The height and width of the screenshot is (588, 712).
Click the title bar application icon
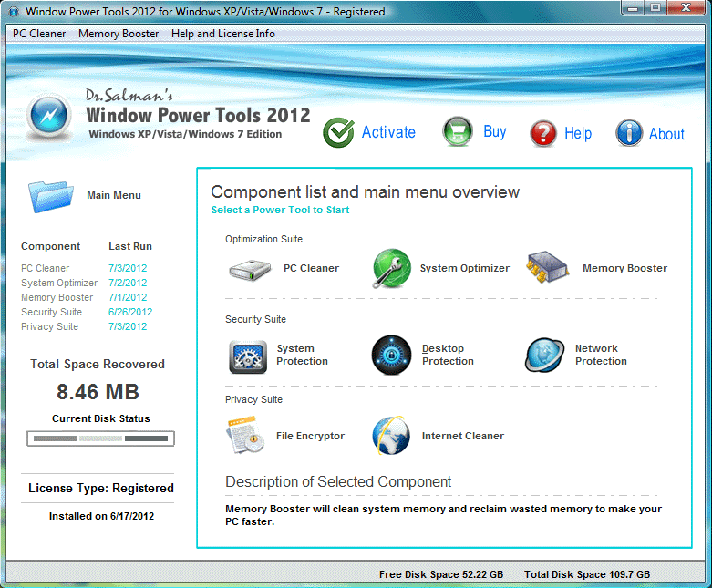pos(14,11)
